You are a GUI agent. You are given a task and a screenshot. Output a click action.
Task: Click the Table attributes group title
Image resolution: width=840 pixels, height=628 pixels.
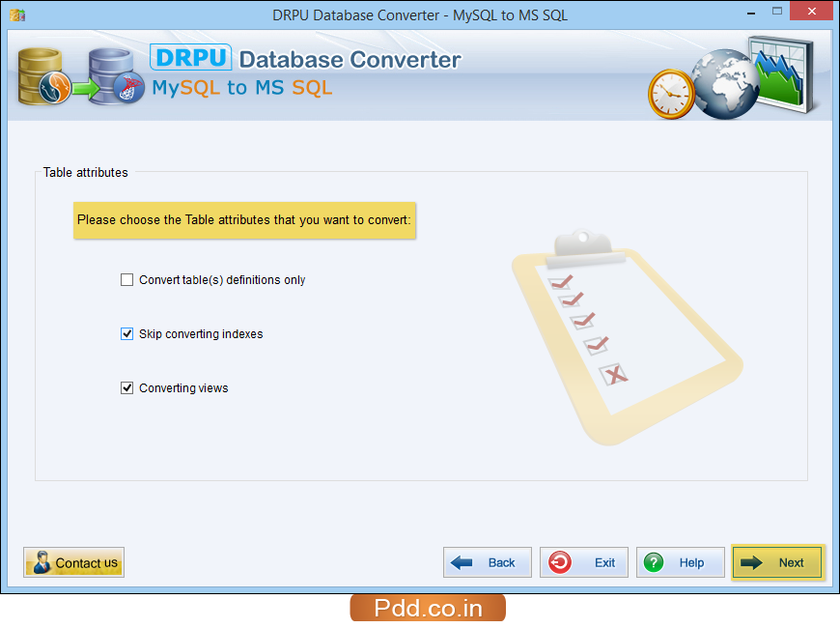pyautogui.click(x=86, y=173)
